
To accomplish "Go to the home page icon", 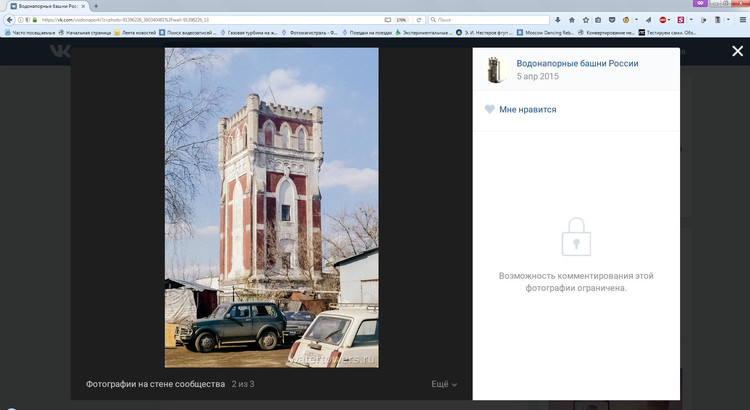I will click(x=572, y=20).
